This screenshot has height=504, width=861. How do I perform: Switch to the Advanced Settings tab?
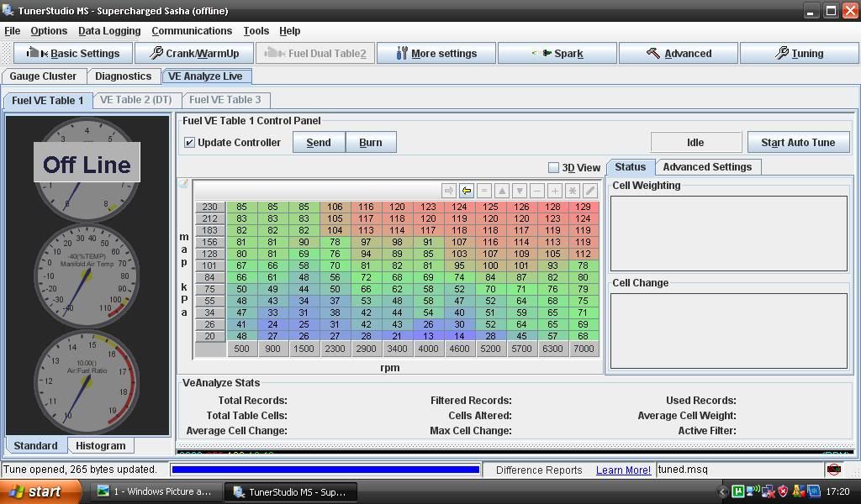pyautogui.click(x=707, y=166)
